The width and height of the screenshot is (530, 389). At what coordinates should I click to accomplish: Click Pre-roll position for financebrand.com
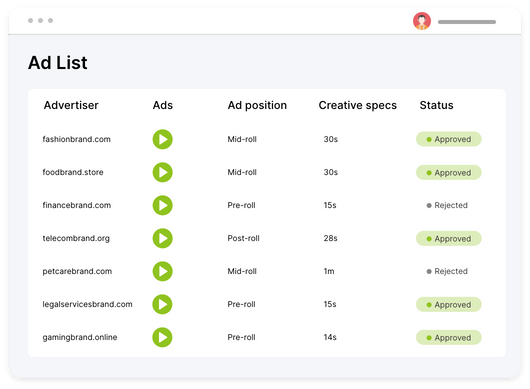pyautogui.click(x=241, y=205)
